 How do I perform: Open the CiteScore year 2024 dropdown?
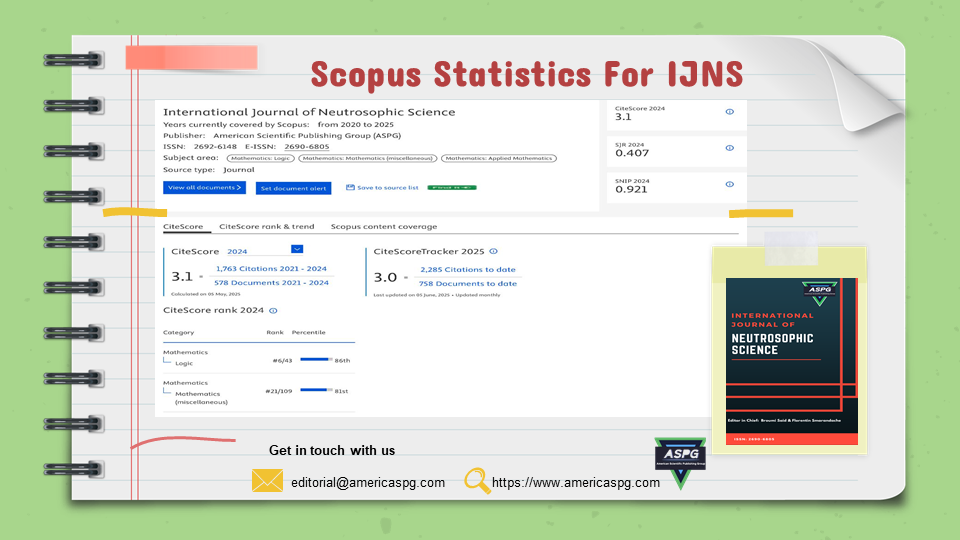[297, 249]
